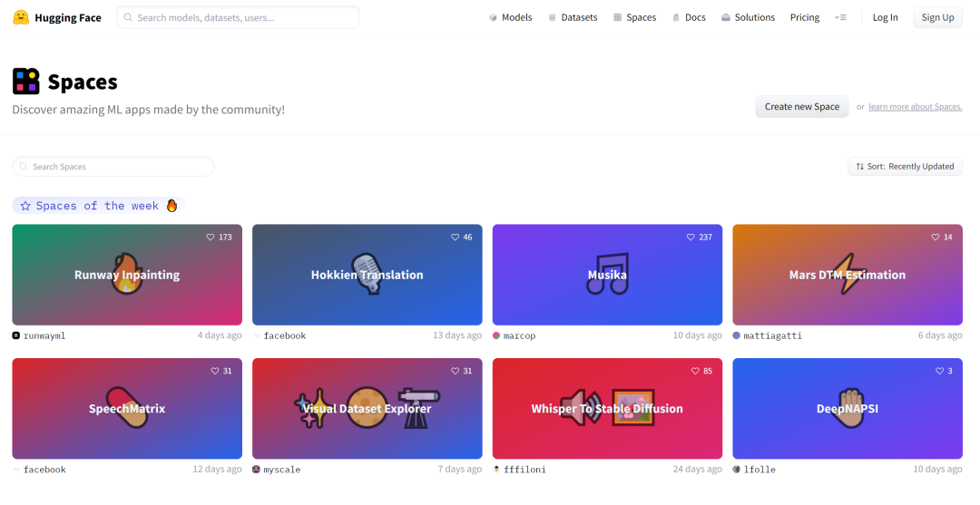The image size is (980, 505).
Task: Open the Models page from navigation
Action: click(x=510, y=17)
